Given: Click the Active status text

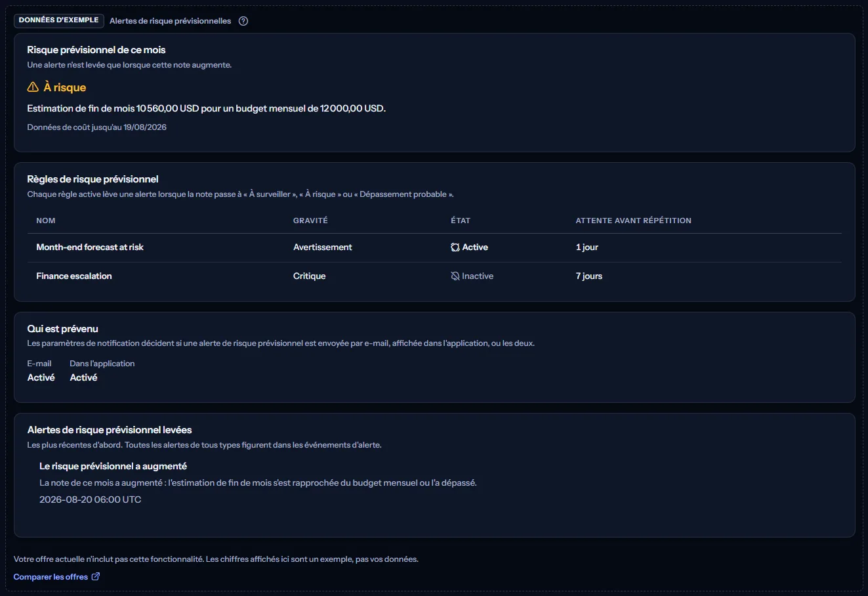Looking at the screenshot, I should coord(475,247).
